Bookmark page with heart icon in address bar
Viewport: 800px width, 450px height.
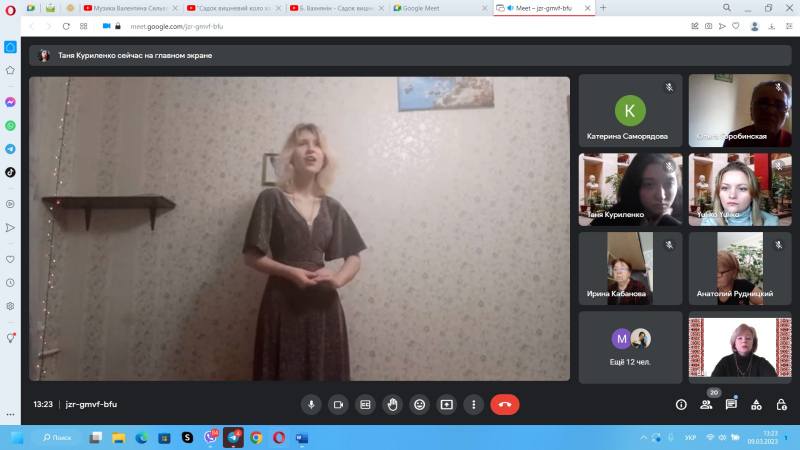[x=735, y=26]
